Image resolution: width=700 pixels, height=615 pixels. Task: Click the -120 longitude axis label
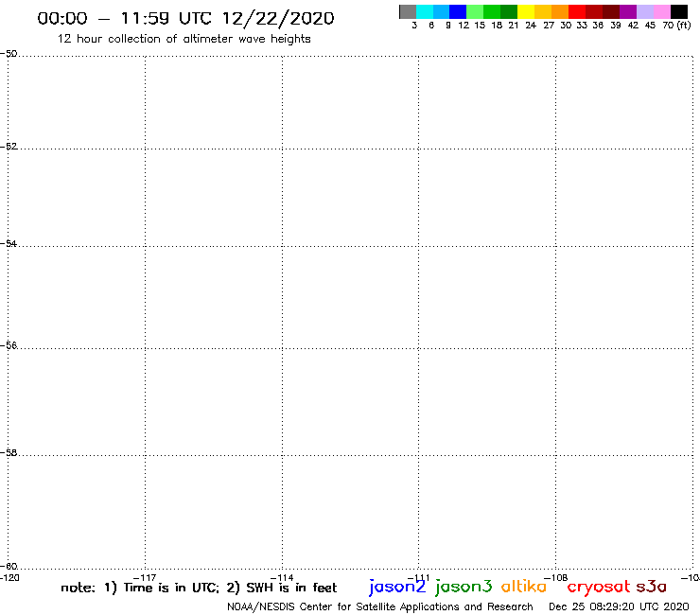[9, 578]
